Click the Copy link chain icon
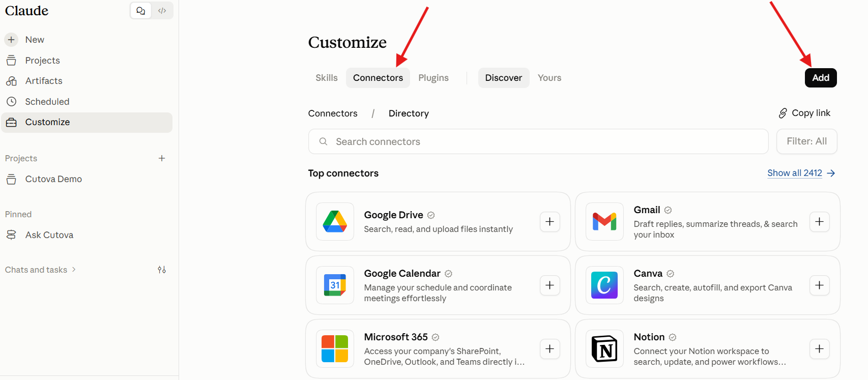 pos(783,113)
